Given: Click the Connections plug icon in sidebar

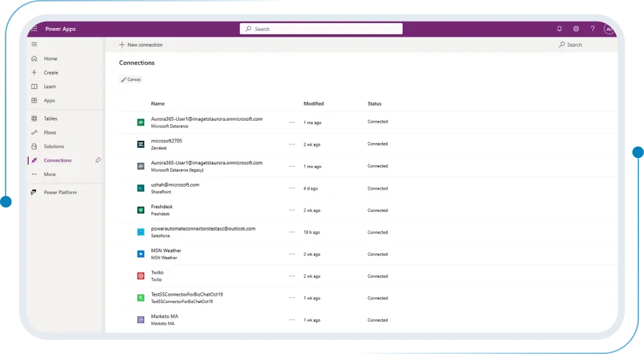Looking at the screenshot, I should [34, 160].
